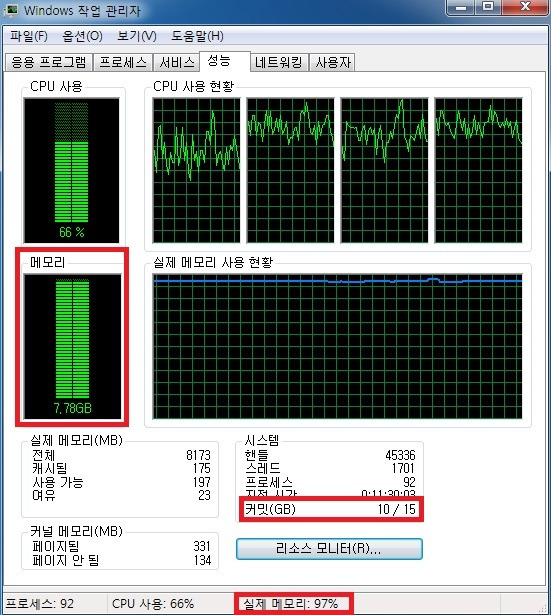Click the CPU usage 66% gauge
Image resolution: width=551 pixels, height=615 pixels.
(x=71, y=170)
